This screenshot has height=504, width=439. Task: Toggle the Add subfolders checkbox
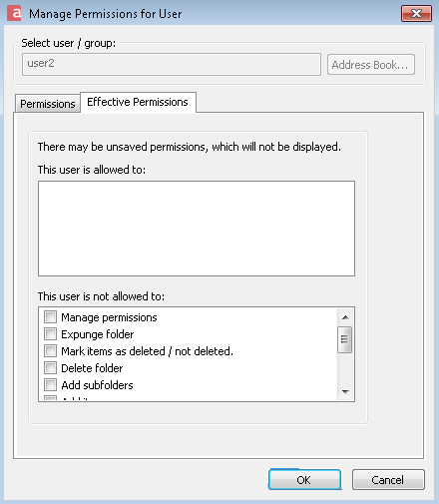tap(50, 384)
